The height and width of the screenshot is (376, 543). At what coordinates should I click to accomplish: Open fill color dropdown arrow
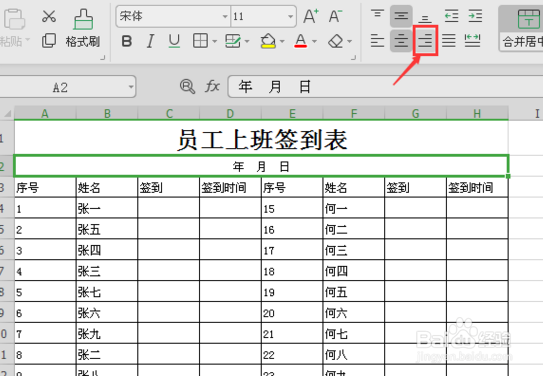click(282, 42)
